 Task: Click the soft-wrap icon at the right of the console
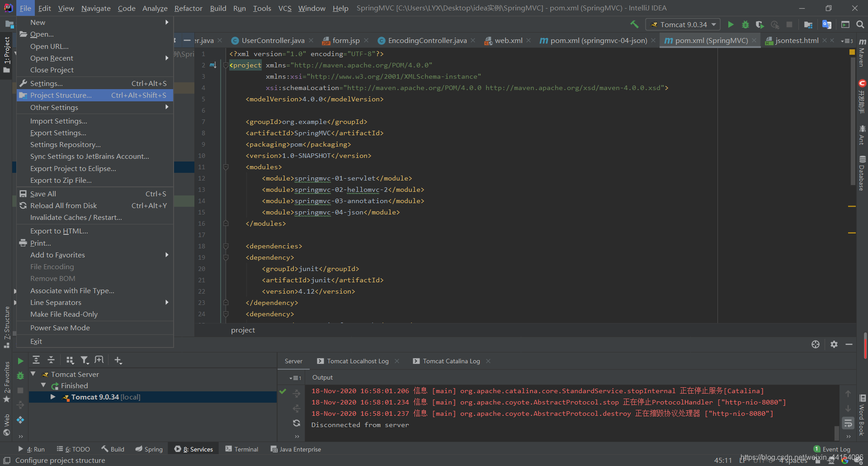tap(848, 423)
